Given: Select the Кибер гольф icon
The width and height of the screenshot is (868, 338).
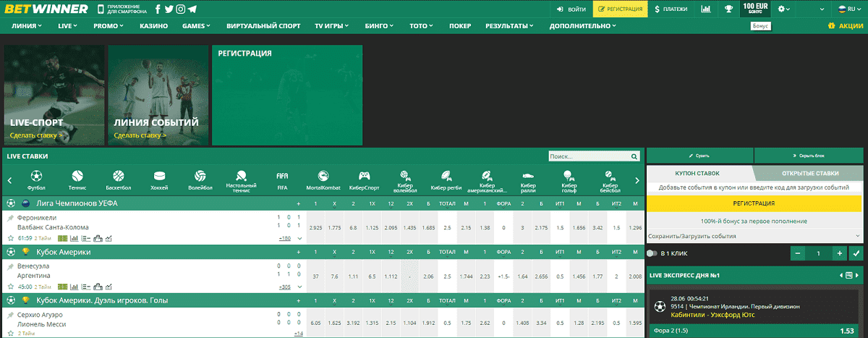Looking at the screenshot, I should [569, 174].
